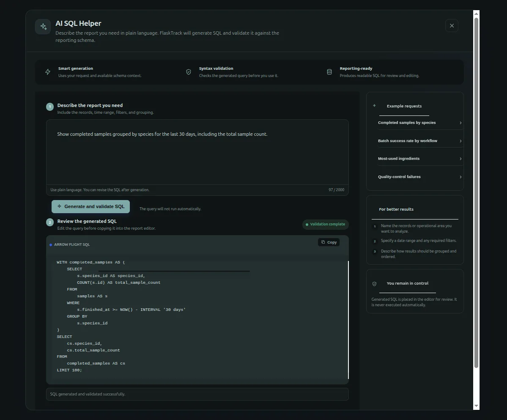Viewport: 507px width, 420px height.
Task: Click 'The query will not run automatically.' note
Action: click(x=170, y=209)
